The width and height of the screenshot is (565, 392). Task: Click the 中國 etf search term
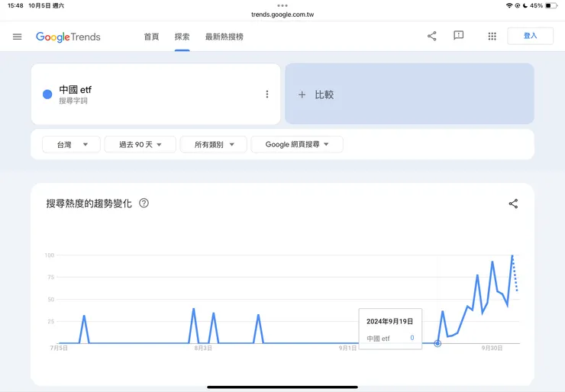[76, 90]
